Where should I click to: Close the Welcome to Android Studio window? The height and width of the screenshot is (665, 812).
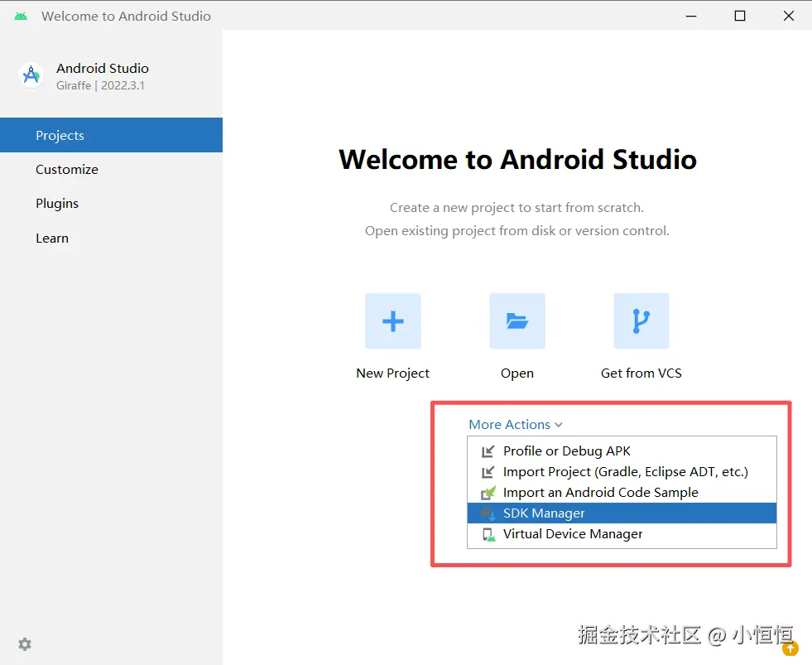pos(789,16)
